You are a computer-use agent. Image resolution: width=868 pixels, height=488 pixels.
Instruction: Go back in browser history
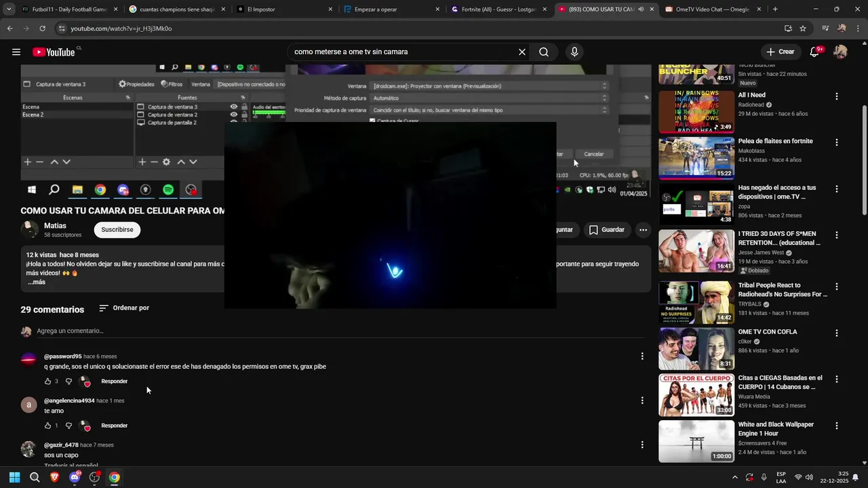click(9, 28)
